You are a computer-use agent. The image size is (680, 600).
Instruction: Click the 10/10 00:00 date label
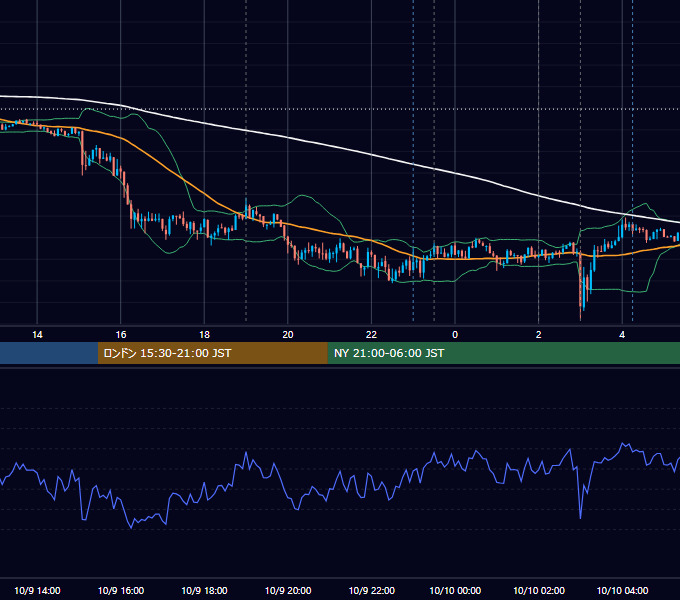coord(455,590)
